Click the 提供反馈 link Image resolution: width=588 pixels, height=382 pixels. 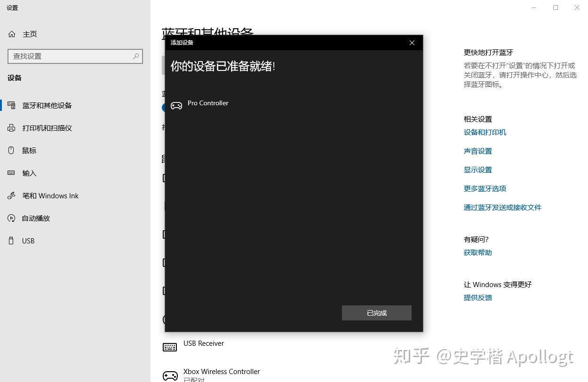(478, 297)
